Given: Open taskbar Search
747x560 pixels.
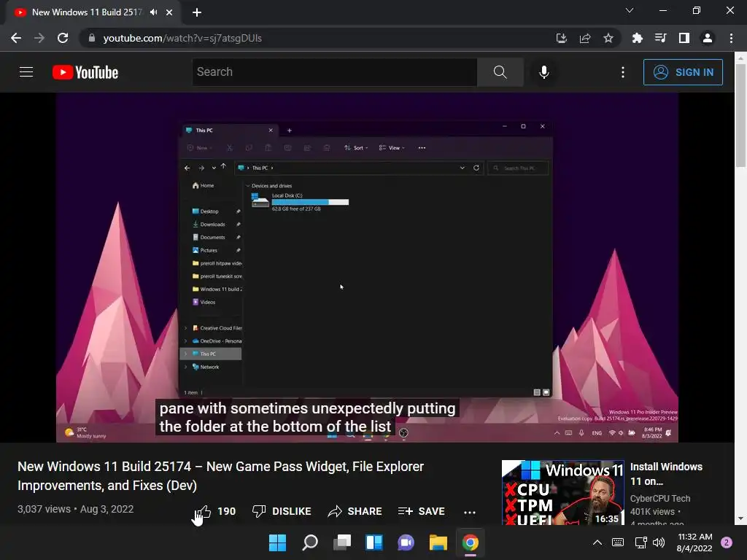Looking at the screenshot, I should (x=309, y=542).
